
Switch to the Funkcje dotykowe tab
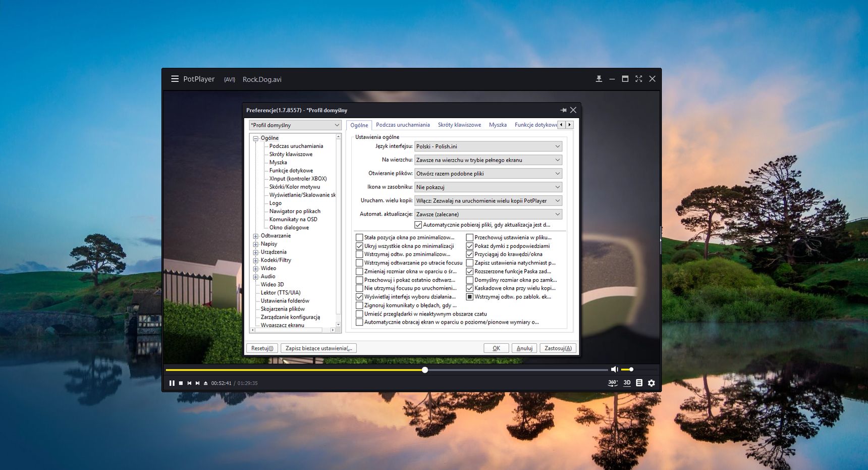(535, 125)
